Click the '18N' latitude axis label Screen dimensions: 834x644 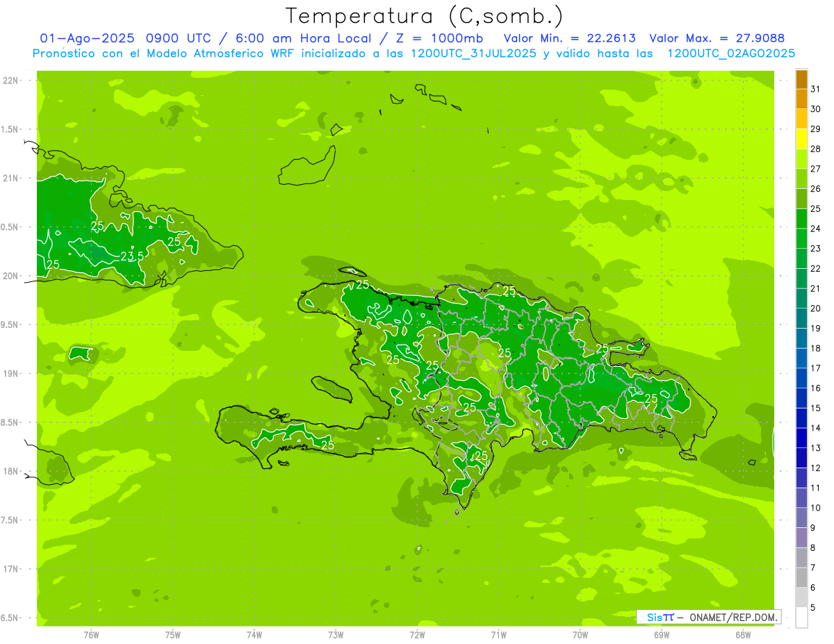pyautogui.click(x=11, y=472)
